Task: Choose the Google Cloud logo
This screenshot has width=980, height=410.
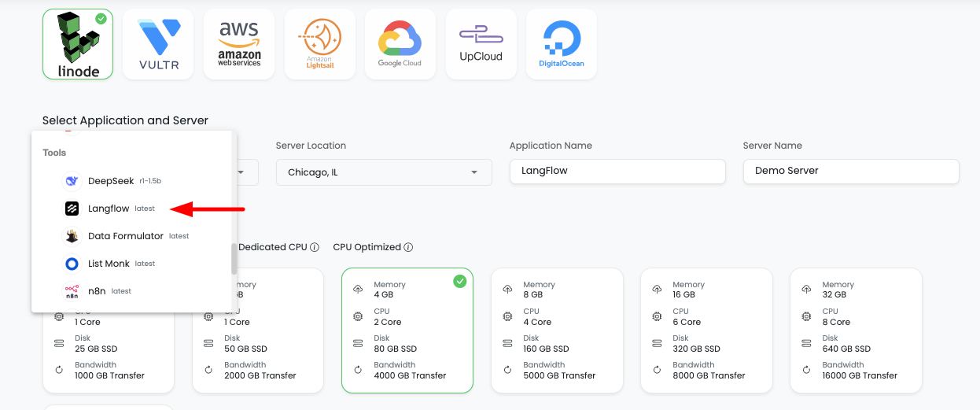Action: (x=400, y=45)
